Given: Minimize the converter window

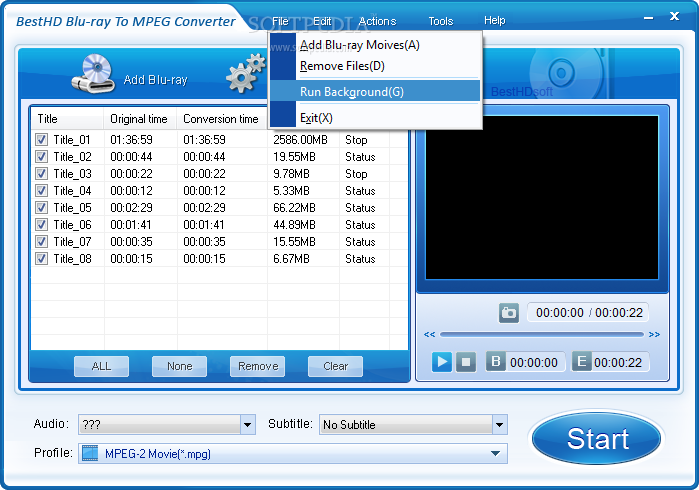Looking at the screenshot, I should (x=649, y=18).
